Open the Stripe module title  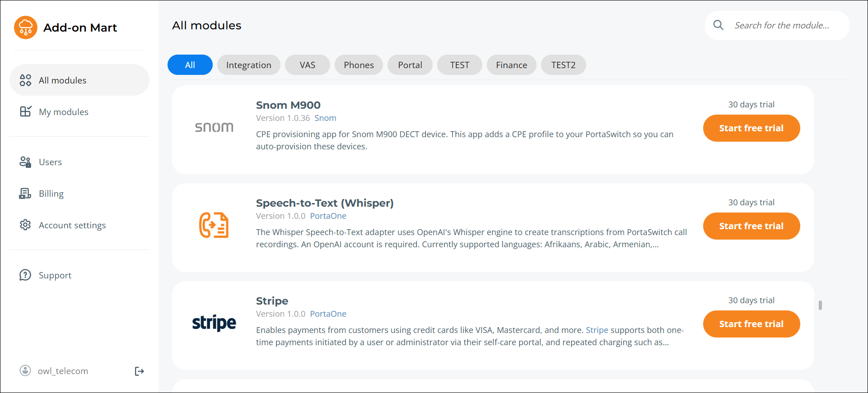[272, 301]
